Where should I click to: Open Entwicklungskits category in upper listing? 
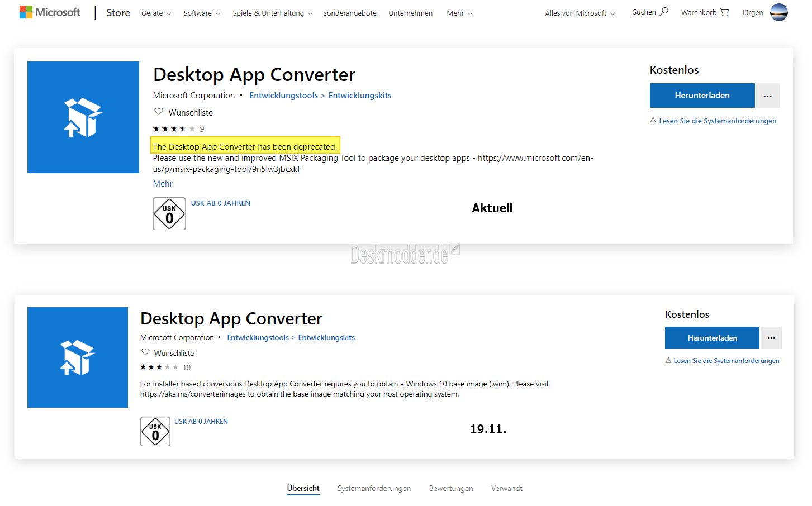tap(360, 96)
